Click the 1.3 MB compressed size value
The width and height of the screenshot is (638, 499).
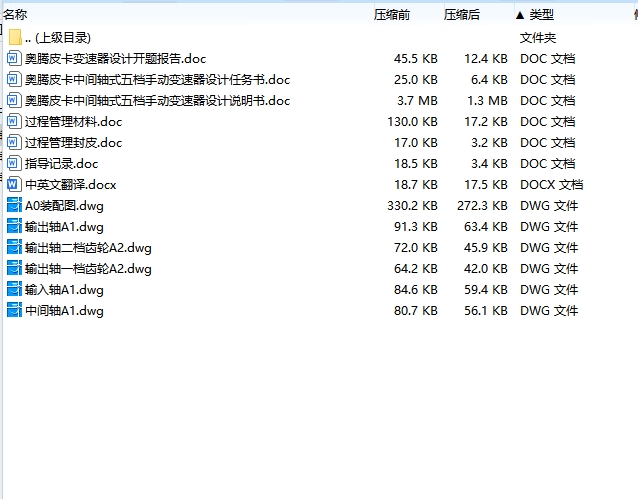[x=487, y=101]
